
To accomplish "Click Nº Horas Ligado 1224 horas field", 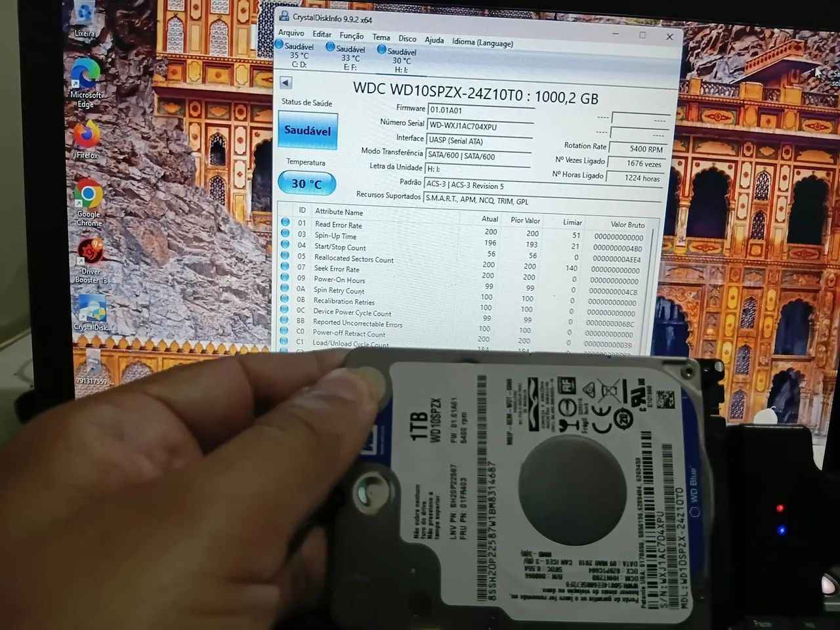I will (x=635, y=178).
